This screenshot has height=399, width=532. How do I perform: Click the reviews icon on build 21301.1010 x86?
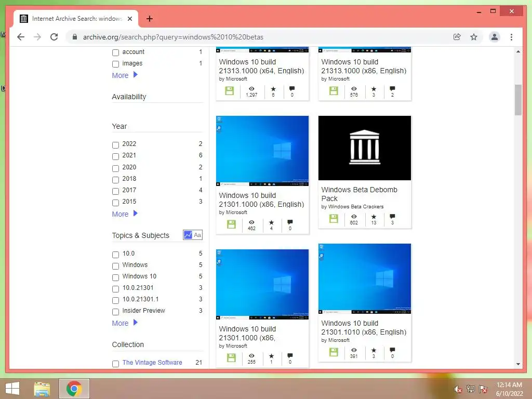pos(392,350)
